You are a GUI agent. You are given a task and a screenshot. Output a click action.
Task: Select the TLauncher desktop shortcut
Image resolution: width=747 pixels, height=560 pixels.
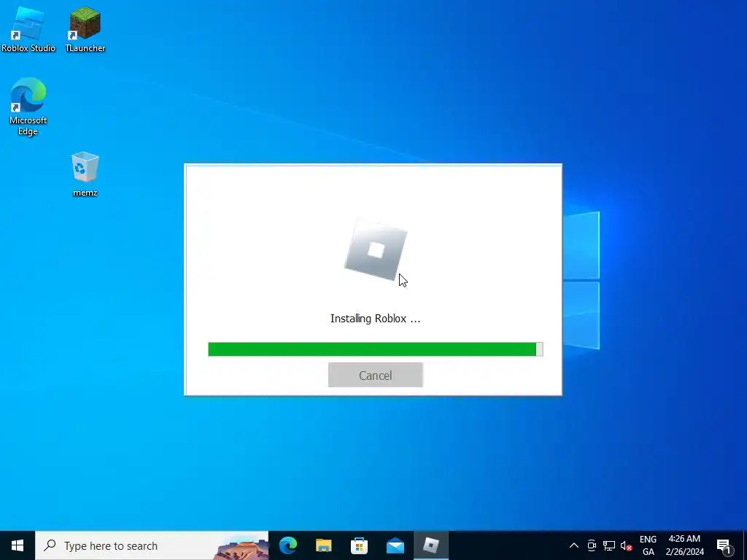[x=85, y=30]
